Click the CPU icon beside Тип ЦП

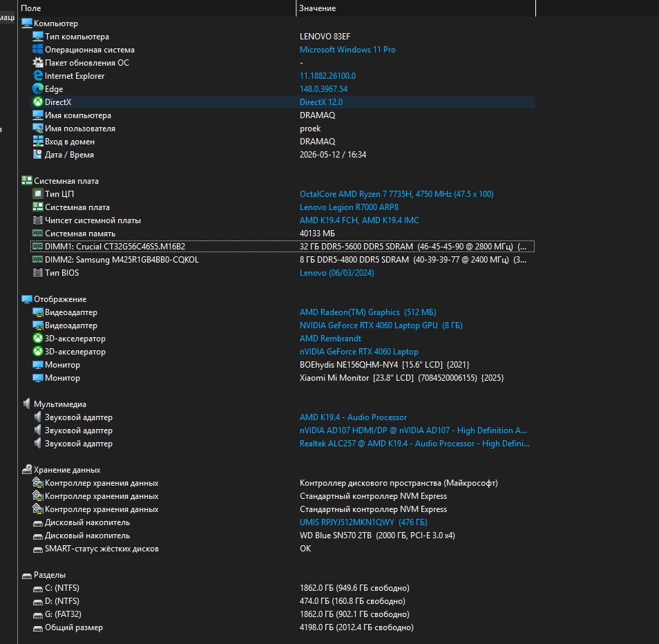(x=38, y=193)
